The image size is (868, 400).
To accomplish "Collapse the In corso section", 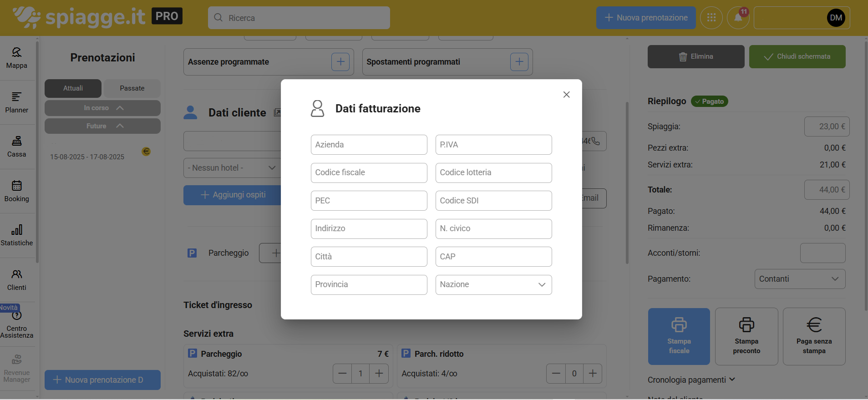I will (102, 108).
